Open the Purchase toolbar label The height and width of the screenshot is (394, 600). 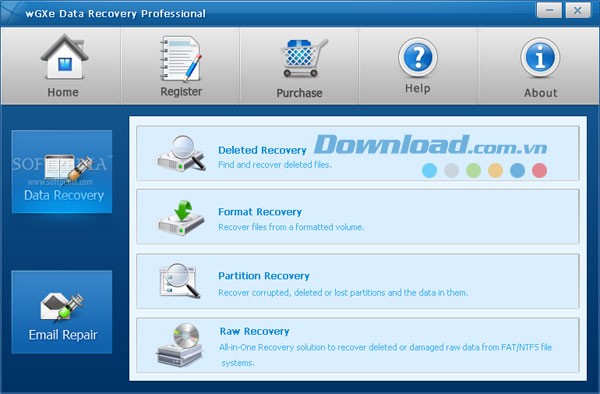(x=299, y=93)
